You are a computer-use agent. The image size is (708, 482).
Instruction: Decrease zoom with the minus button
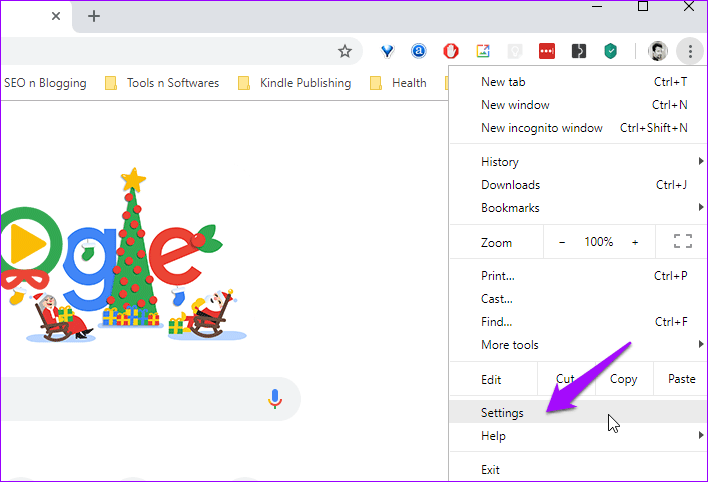562,243
